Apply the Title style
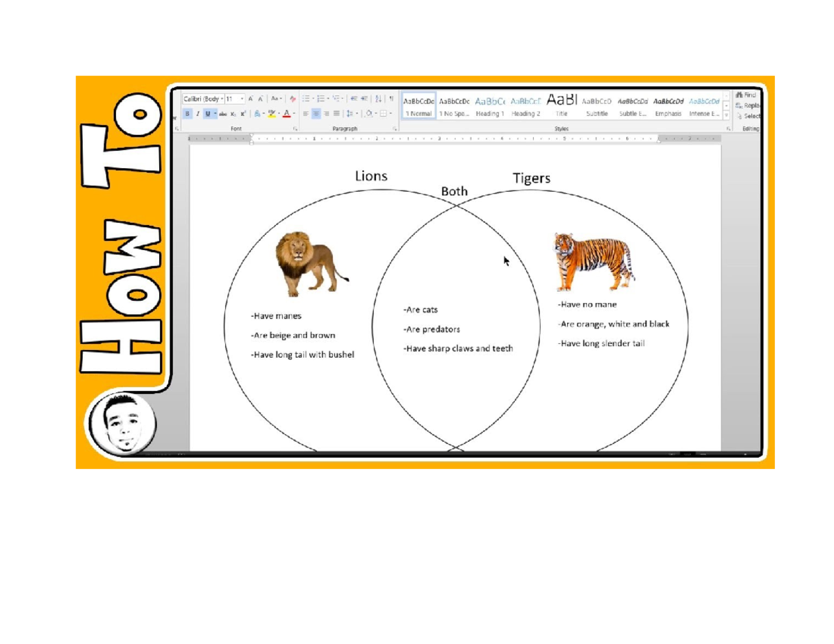Image resolution: width=834 pixels, height=644 pixels. (562, 106)
